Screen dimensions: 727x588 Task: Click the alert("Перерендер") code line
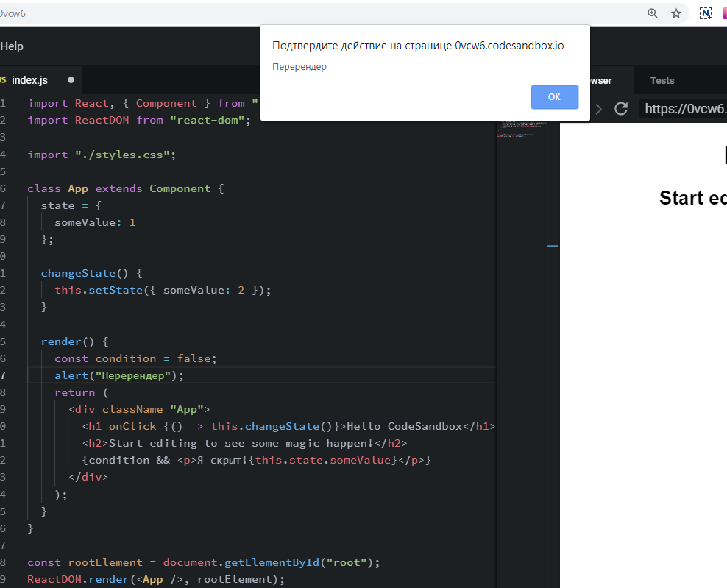tap(119, 375)
